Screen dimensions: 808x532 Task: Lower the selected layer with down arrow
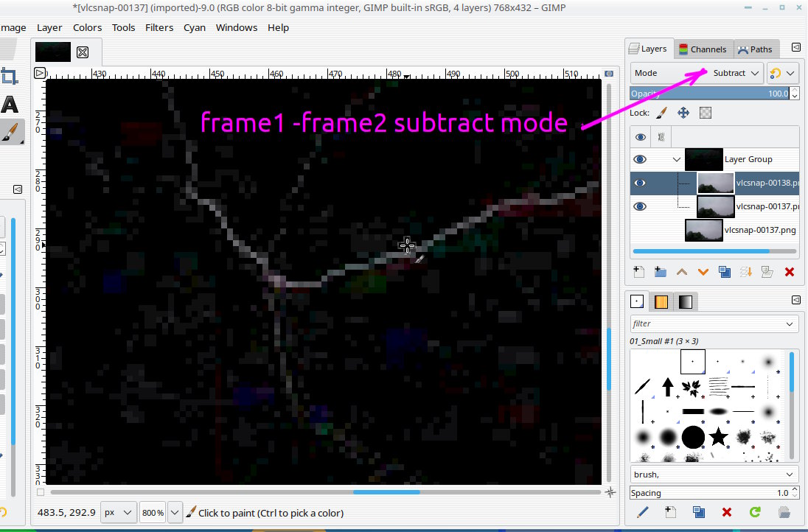[x=703, y=272]
